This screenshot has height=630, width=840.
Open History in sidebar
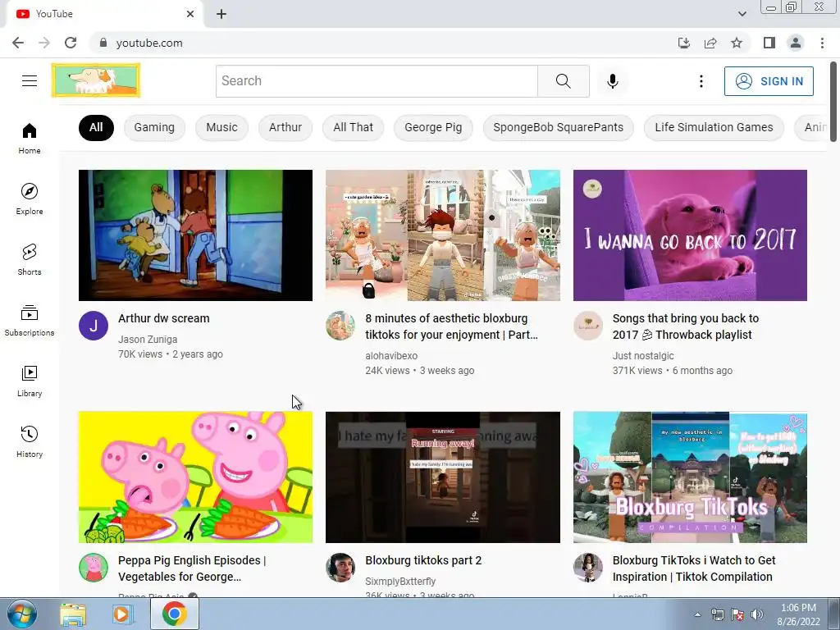30,441
